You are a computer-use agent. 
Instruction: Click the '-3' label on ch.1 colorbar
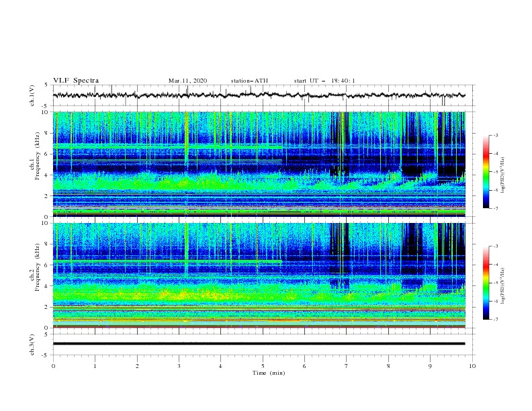(x=495, y=135)
